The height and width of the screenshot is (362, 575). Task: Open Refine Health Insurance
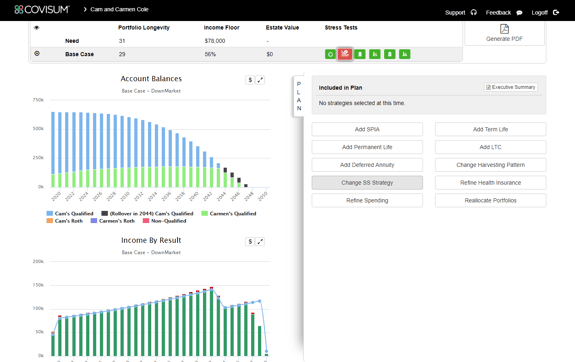tap(491, 183)
